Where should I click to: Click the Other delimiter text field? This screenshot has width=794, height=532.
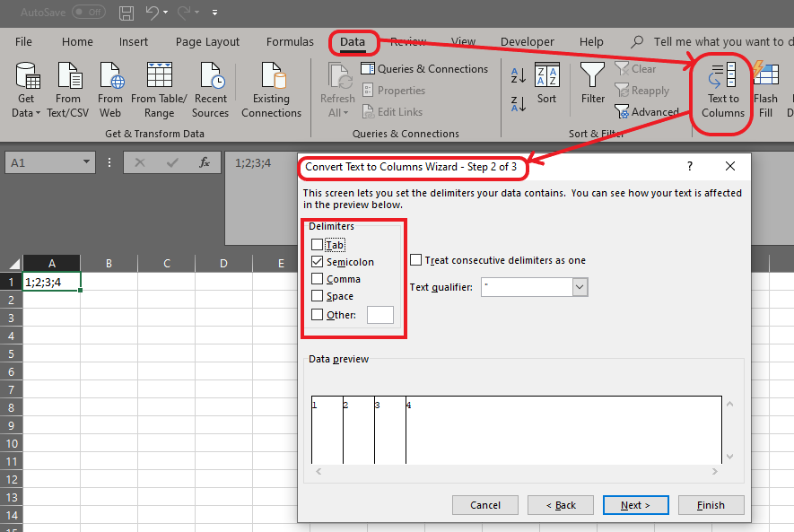point(380,314)
